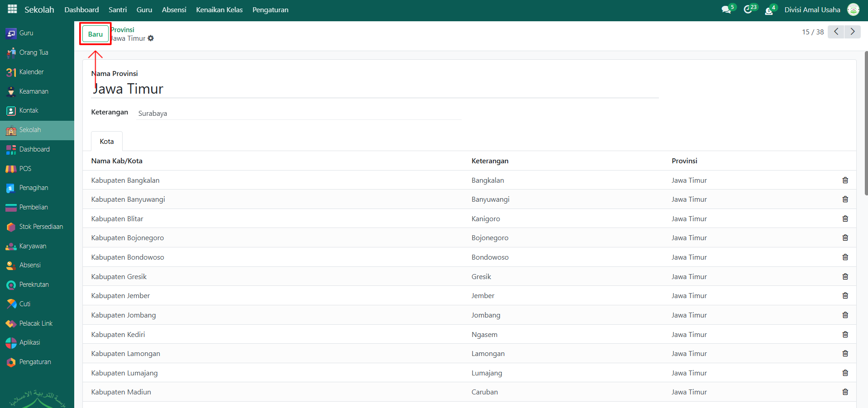Open the activities clock icon

[748, 9]
